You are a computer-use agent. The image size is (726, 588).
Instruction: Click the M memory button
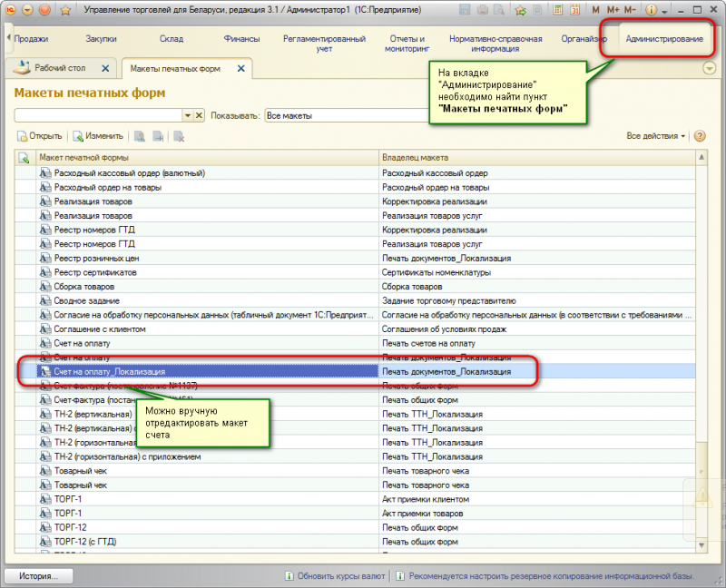595,10
